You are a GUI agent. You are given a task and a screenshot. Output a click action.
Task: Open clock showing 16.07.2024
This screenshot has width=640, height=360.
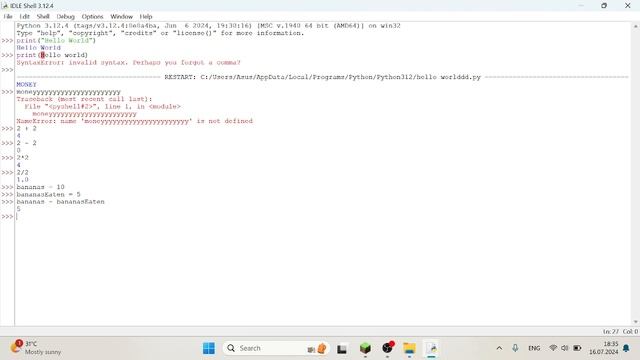point(603,348)
